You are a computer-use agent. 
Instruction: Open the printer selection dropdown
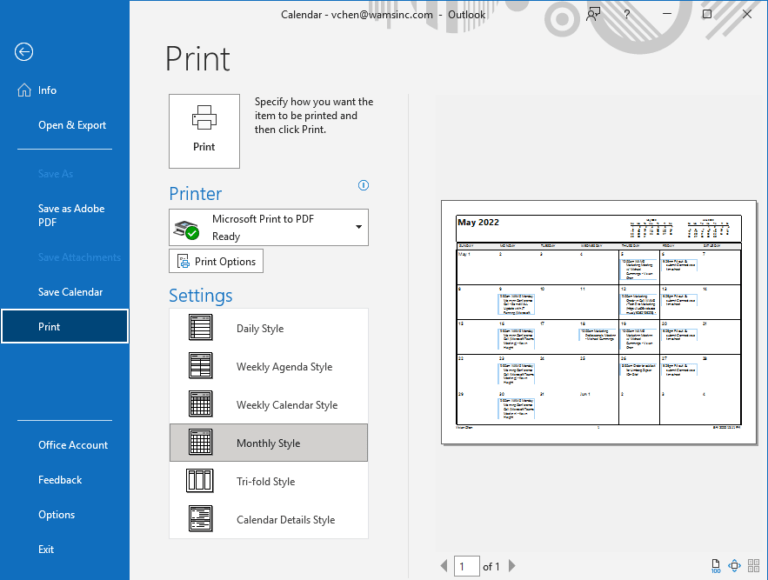268,227
